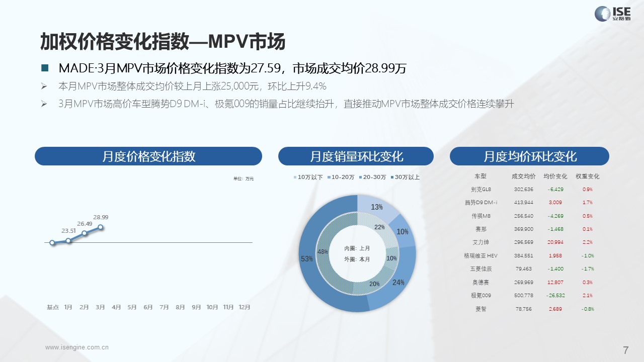
Task: Click the teal square bullet before MADE·3月
Action: (44, 68)
